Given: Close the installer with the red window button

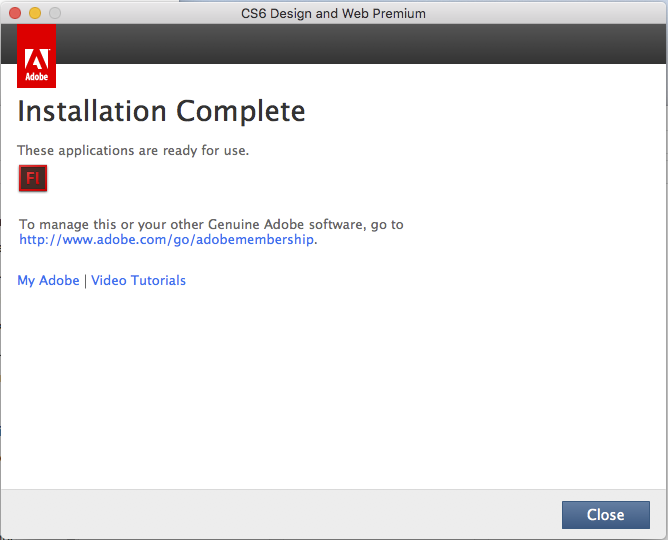Looking at the screenshot, I should point(15,13).
